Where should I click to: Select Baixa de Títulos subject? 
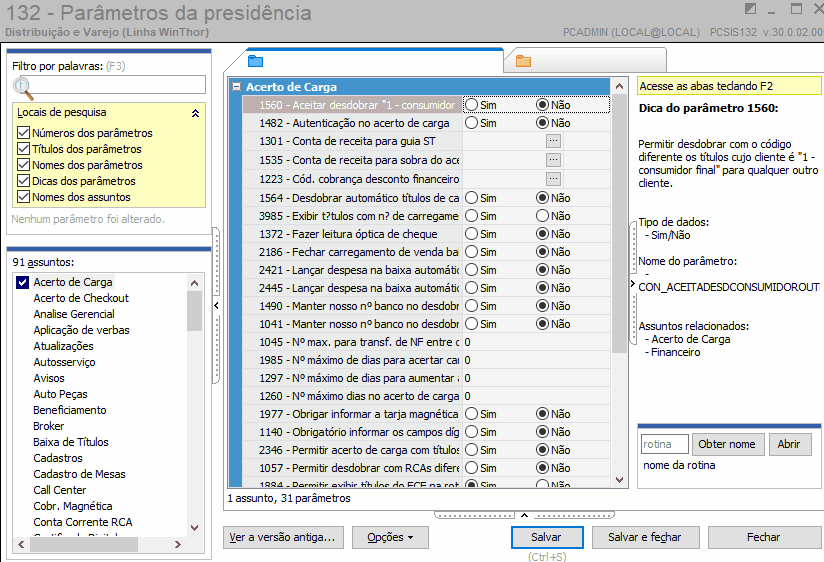71,442
